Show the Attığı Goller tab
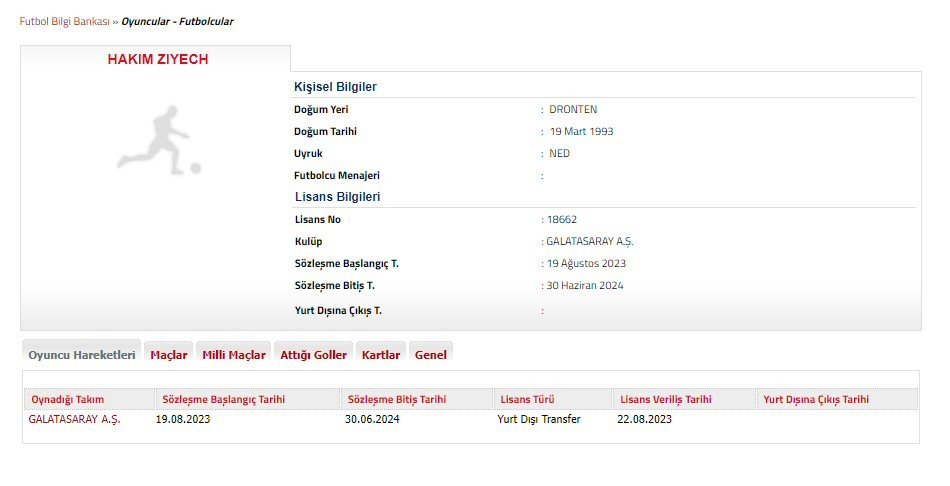950x486 pixels. (x=314, y=355)
